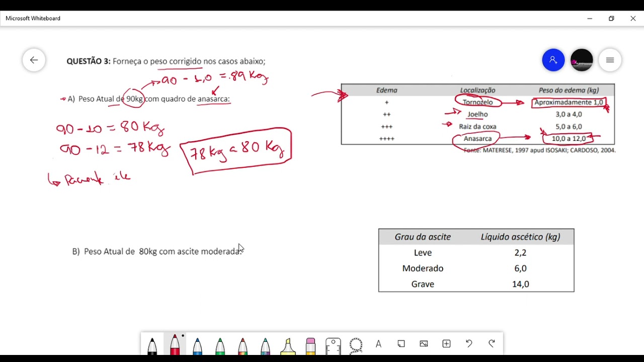Open the share invite button

pyautogui.click(x=553, y=60)
